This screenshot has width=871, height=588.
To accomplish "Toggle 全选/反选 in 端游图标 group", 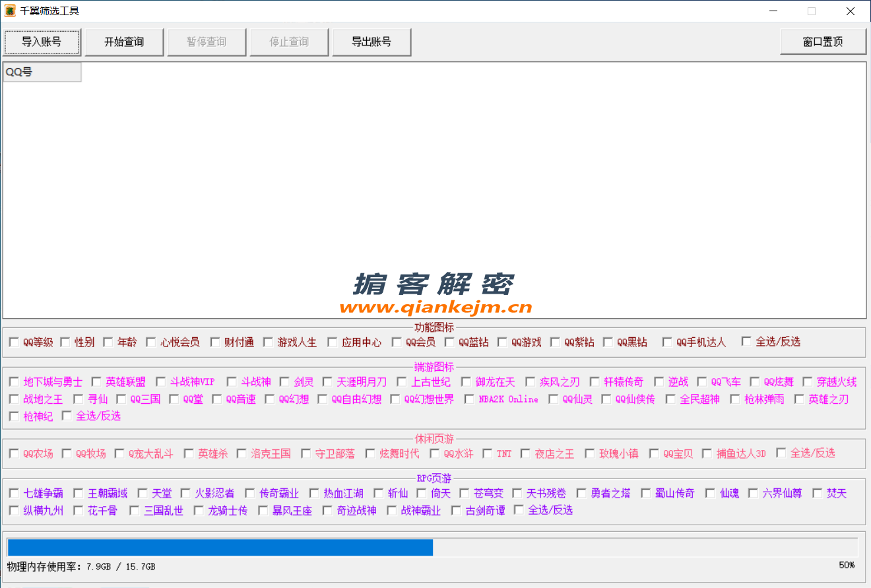I will point(67,415).
